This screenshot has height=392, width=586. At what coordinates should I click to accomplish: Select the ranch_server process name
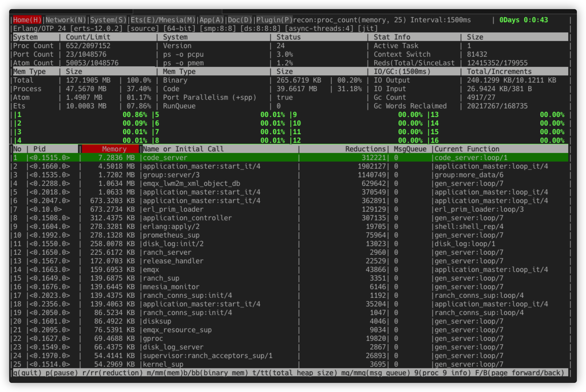[x=167, y=252]
